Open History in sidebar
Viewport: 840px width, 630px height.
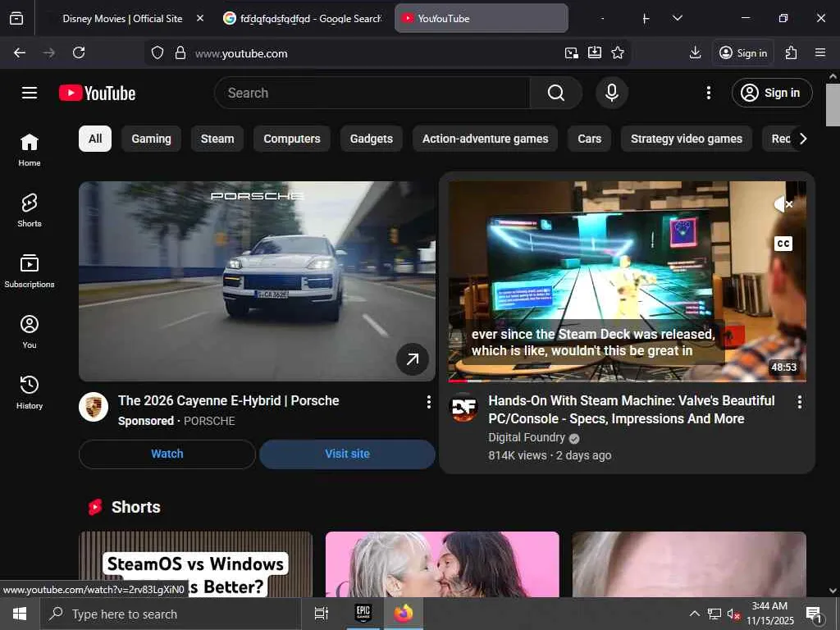[30, 392]
